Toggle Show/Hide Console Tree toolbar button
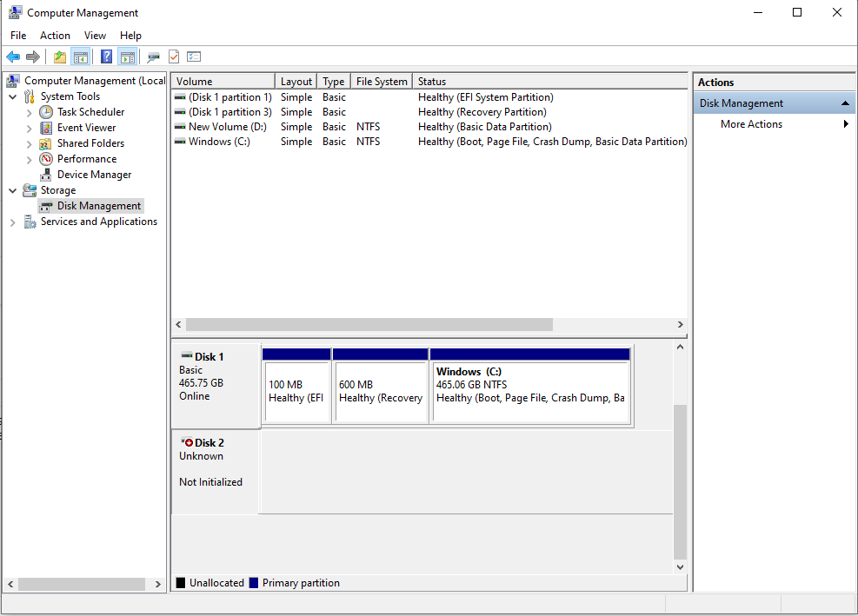This screenshot has width=858, height=616. click(80, 57)
